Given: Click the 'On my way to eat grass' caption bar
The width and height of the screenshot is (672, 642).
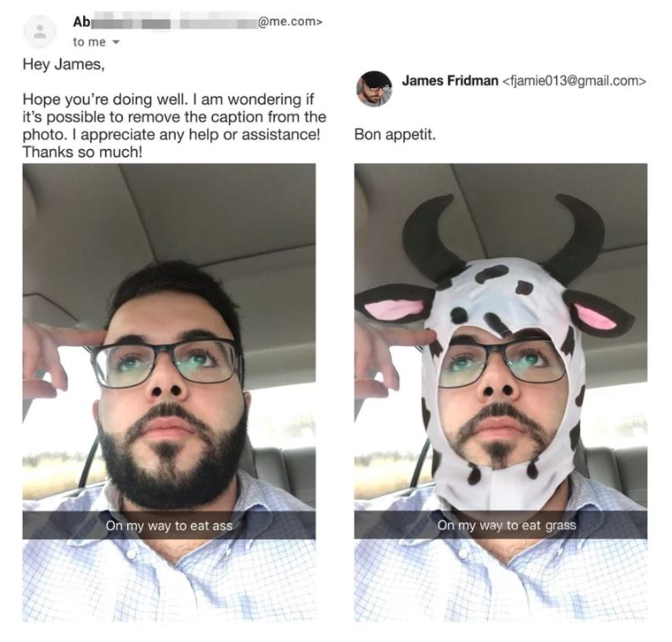Looking at the screenshot, I should point(501,525).
